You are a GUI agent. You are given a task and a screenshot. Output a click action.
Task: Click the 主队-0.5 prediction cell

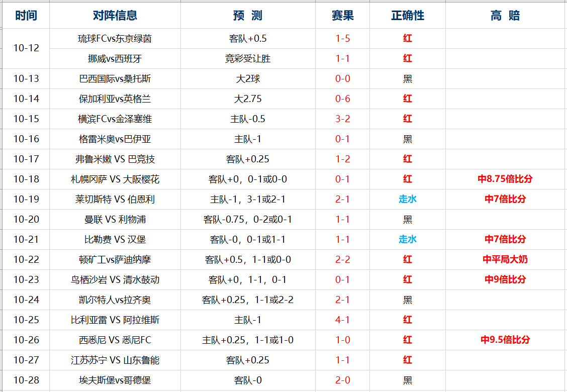click(248, 119)
